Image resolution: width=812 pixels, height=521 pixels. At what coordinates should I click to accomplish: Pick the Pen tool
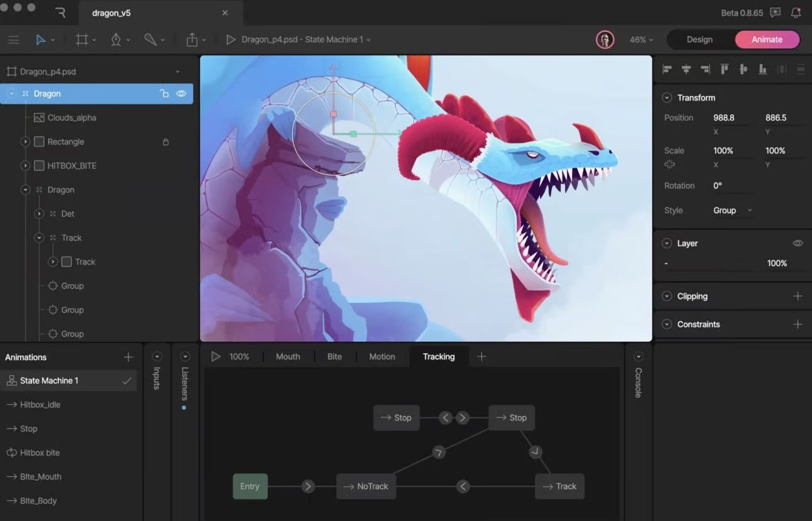[116, 40]
